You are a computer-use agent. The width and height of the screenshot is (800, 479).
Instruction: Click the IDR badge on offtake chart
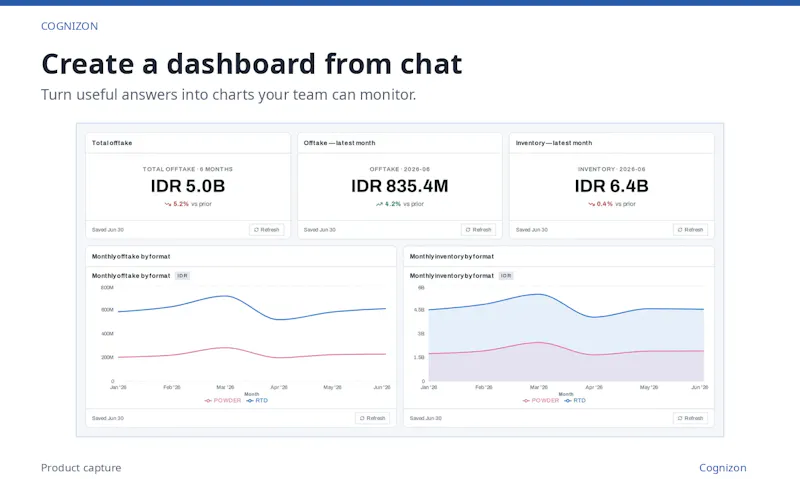point(182,275)
